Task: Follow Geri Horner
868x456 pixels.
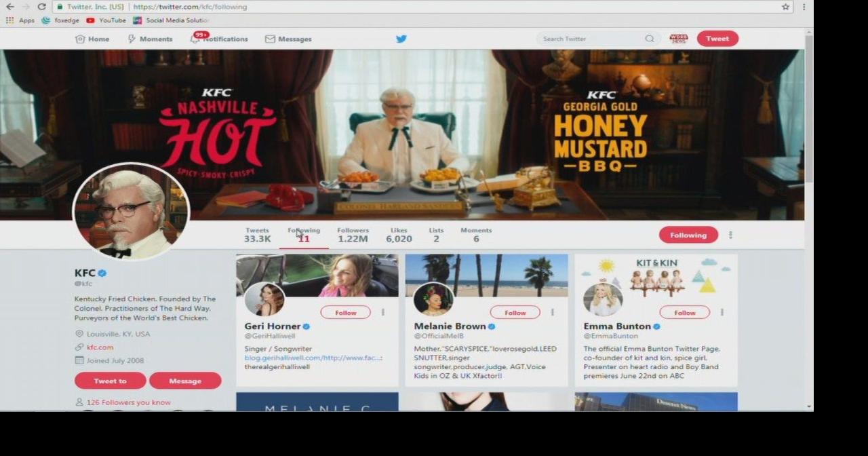Action: [345, 312]
